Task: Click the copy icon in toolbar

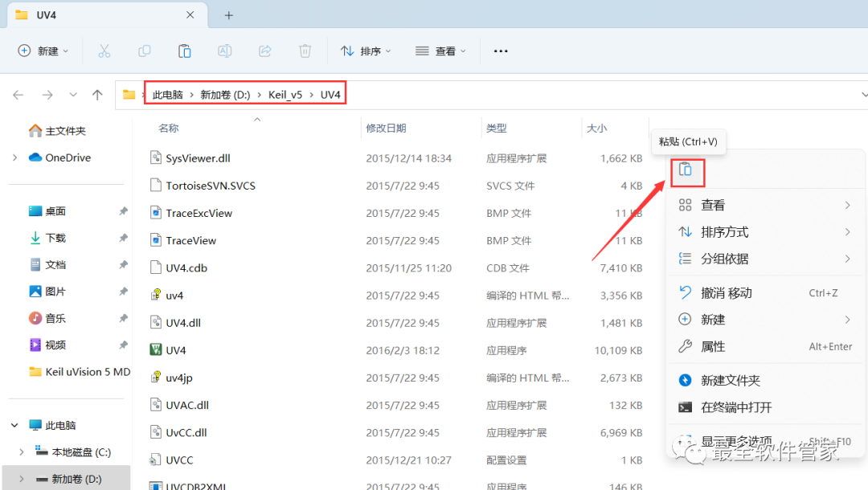Action: pyautogui.click(x=145, y=51)
